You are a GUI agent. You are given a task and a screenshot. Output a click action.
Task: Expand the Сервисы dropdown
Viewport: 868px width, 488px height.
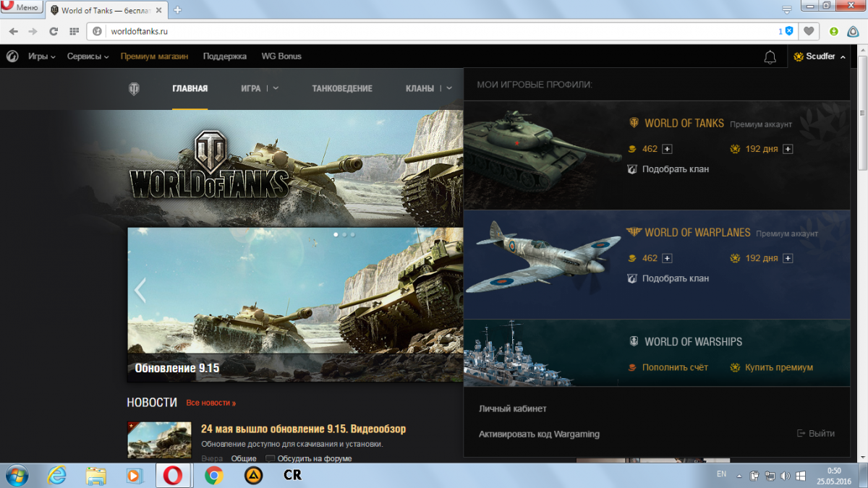coord(88,56)
